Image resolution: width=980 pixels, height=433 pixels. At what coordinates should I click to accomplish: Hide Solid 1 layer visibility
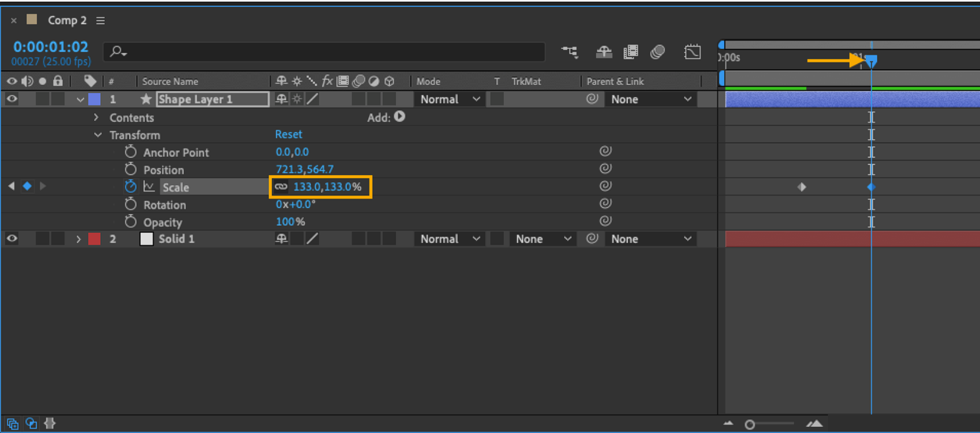click(x=12, y=239)
